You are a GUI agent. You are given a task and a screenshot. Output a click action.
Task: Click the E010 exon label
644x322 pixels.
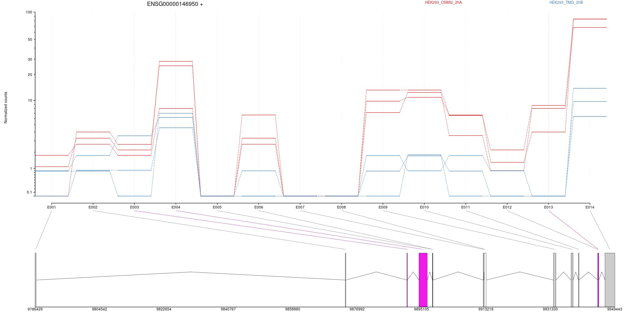(424, 207)
